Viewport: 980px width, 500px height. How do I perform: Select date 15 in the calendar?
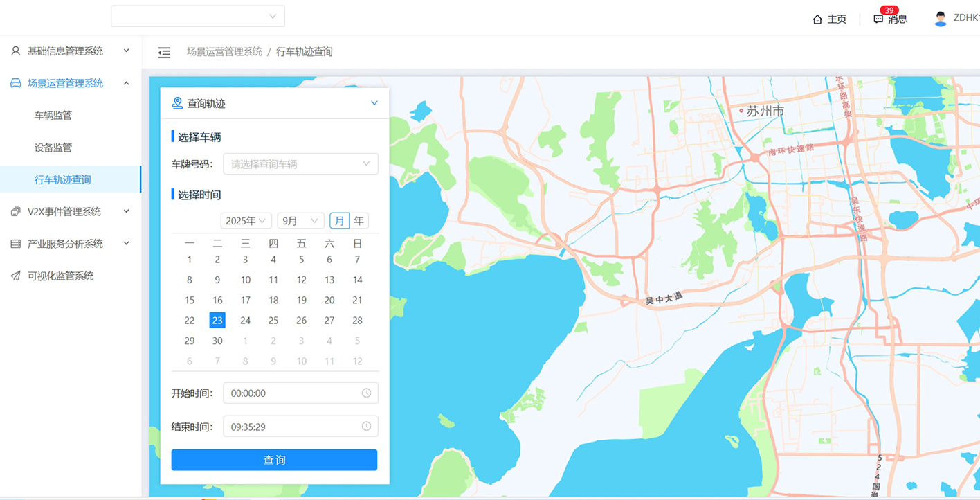(x=190, y=301)
